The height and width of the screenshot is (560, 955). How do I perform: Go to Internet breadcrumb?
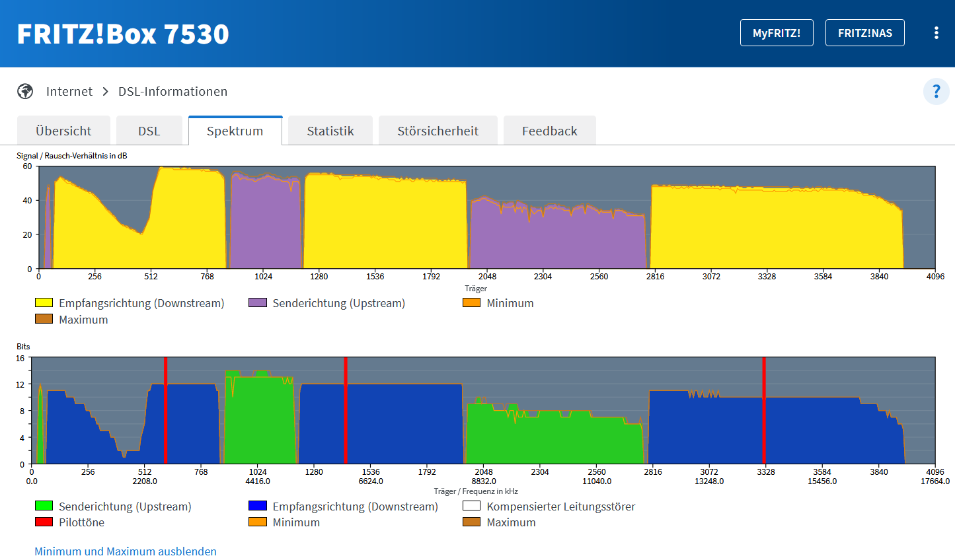69,91
